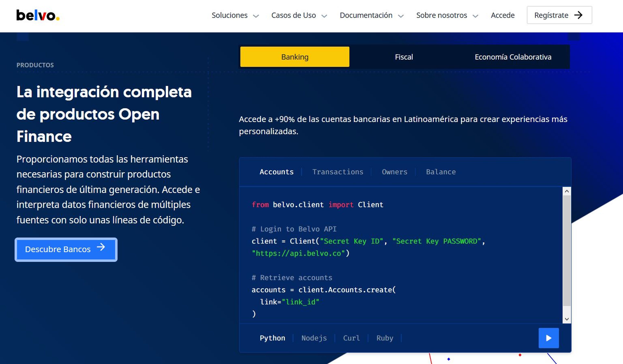This screenshot has width=623, height=364.
Task: Show the Owners code example
Action: [394, 172]
